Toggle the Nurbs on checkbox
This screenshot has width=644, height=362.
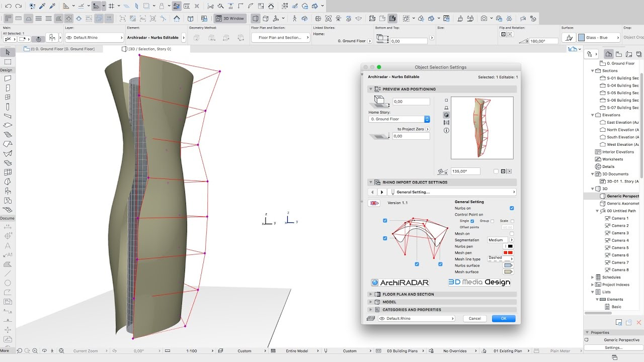[512, 208]
